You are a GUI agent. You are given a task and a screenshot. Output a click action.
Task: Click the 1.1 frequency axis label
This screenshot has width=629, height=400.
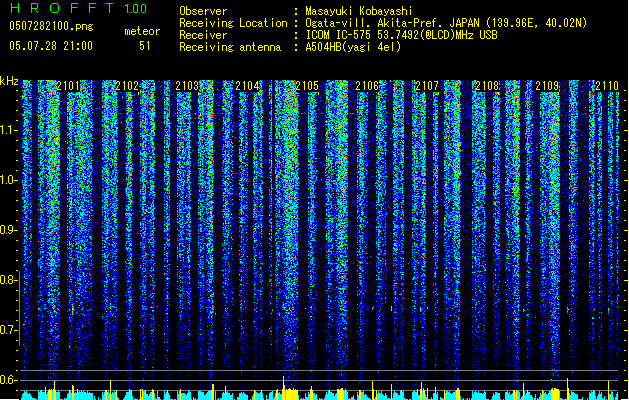tap(9, 130)
